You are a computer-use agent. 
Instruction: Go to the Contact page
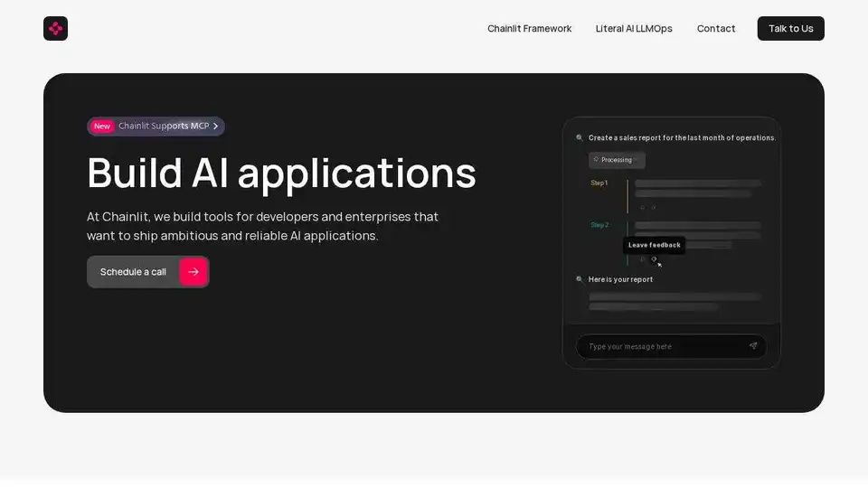[716, 28]
